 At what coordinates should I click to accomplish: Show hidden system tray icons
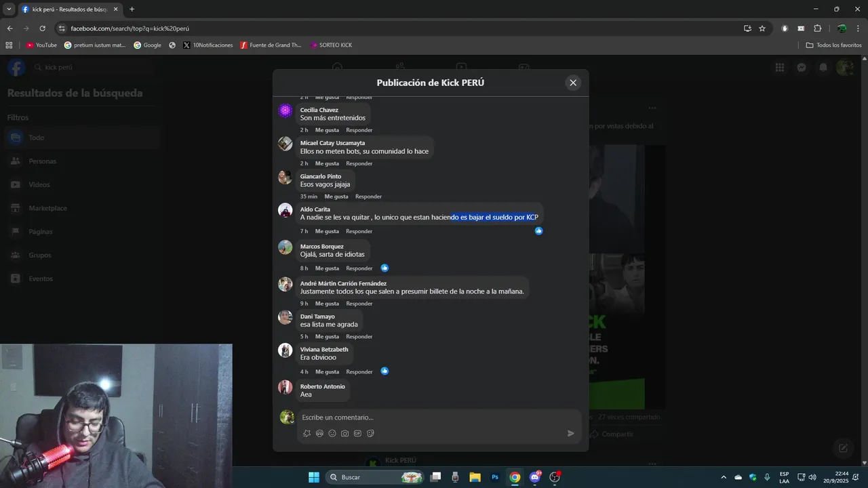tap(724, 477)
